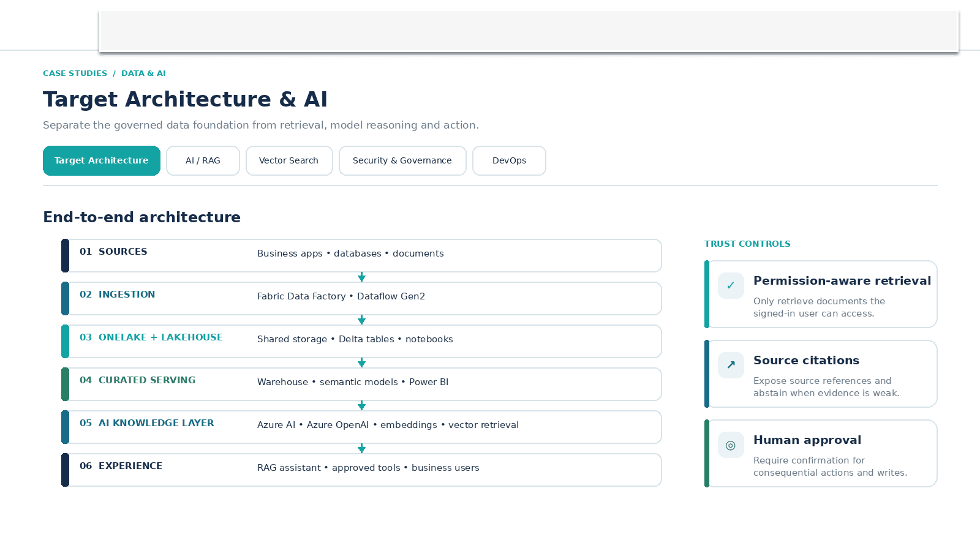
Task: Click 'Fabric Data Factory • Dataflow Gen2' text
Action: [x=341, y=296]
